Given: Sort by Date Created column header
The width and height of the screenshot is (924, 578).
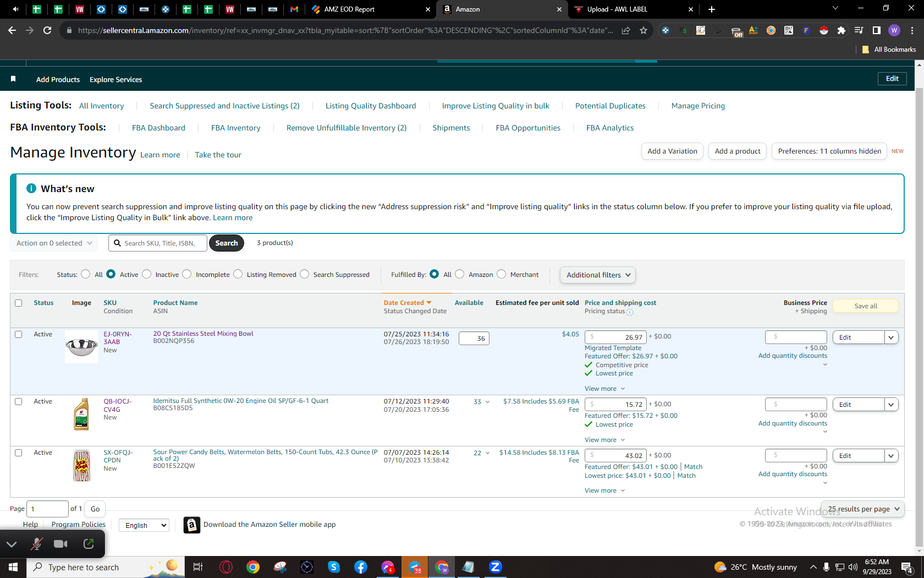Looking at the screenshot, I should coord(408,303).
